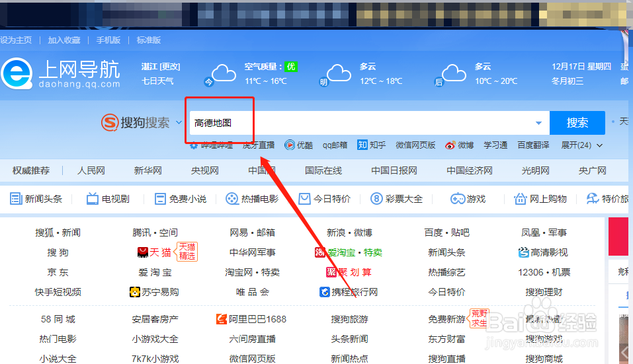
Task: Click the day-after-tomorrow cloudy weather icon
Action: pos(454,73)
